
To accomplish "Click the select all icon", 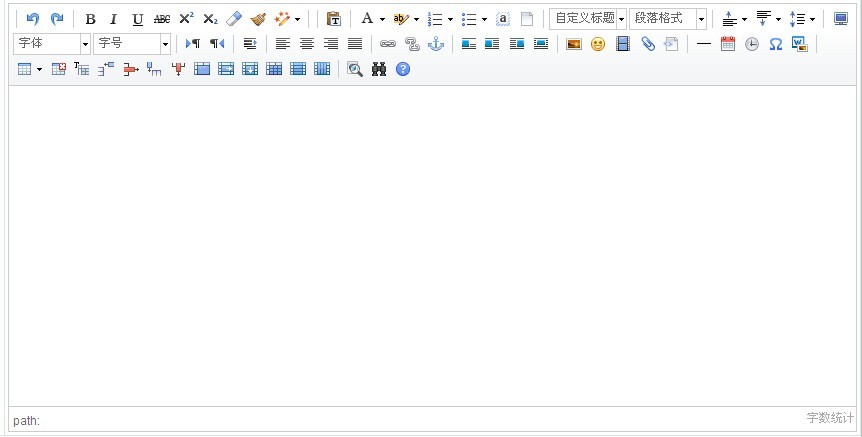I will [x=502, y=19].
